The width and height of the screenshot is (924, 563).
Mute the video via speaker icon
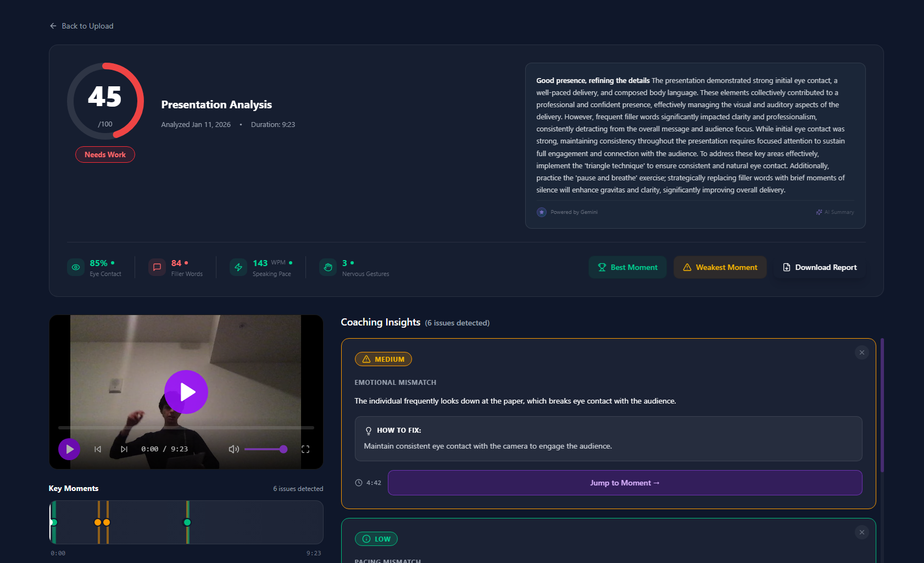(234, 449)
